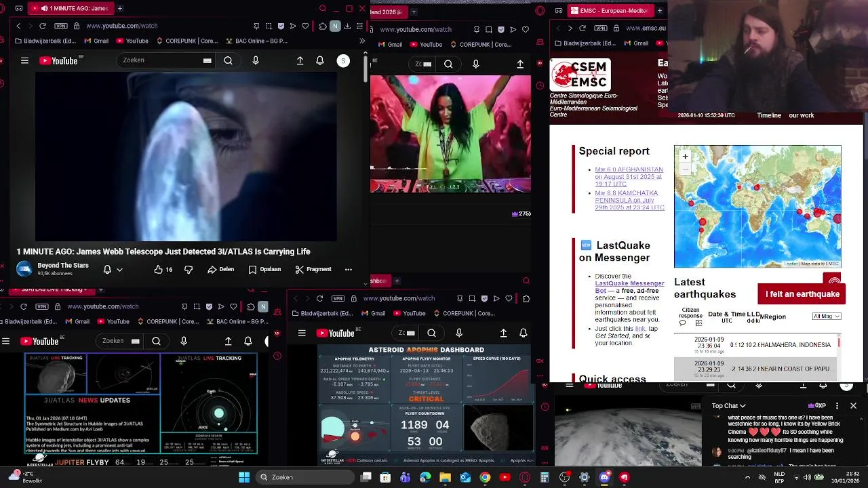Zoom in on the EMSC earthquake map

click(x=685, y=157)
